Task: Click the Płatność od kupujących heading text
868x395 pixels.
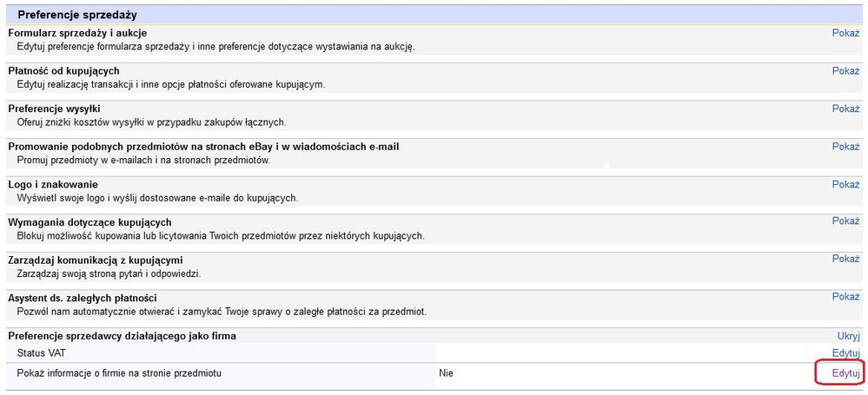Action: click(x=63, y=71)
